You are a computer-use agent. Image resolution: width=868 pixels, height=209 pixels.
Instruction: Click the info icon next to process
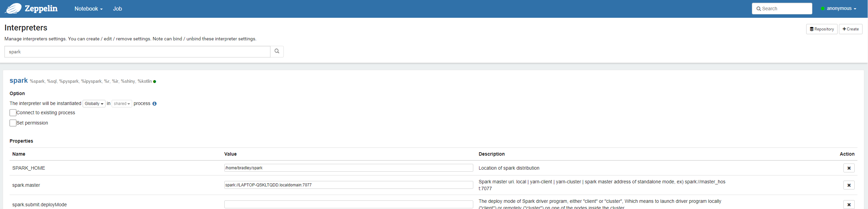click(154, 104)
